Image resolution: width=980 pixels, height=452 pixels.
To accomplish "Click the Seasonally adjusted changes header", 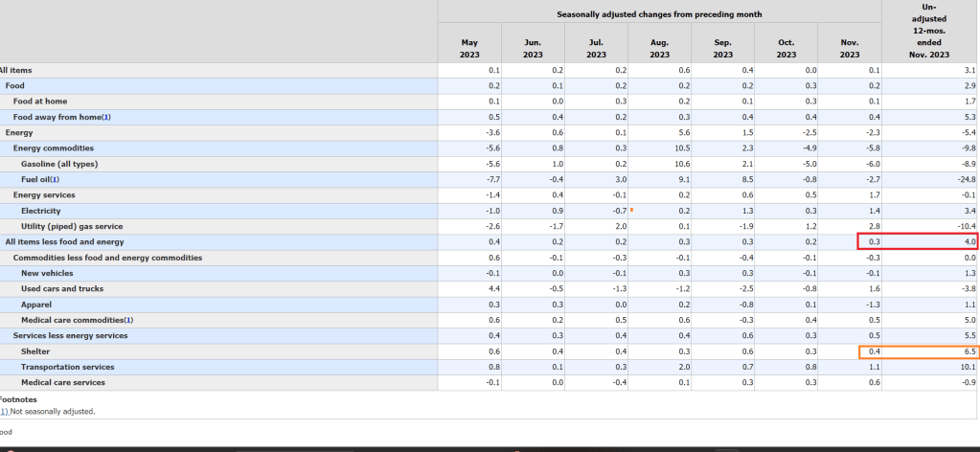I will [659, 15].
